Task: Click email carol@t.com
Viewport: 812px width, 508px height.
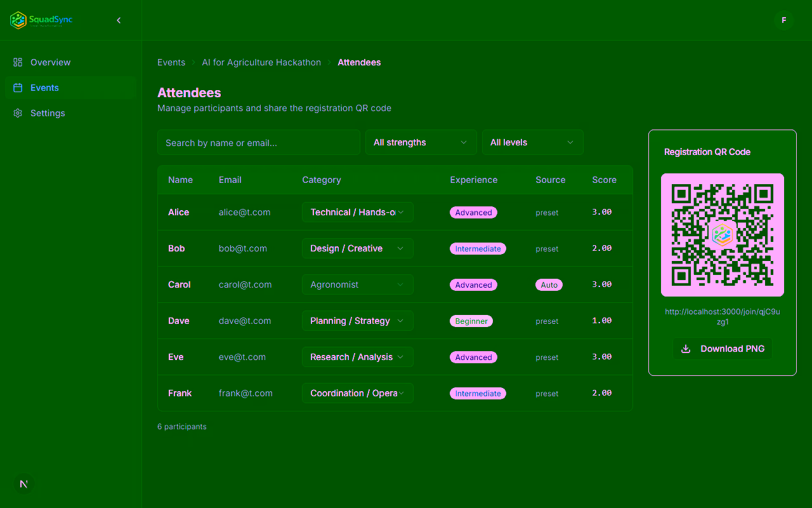Action: pos(246,284)
